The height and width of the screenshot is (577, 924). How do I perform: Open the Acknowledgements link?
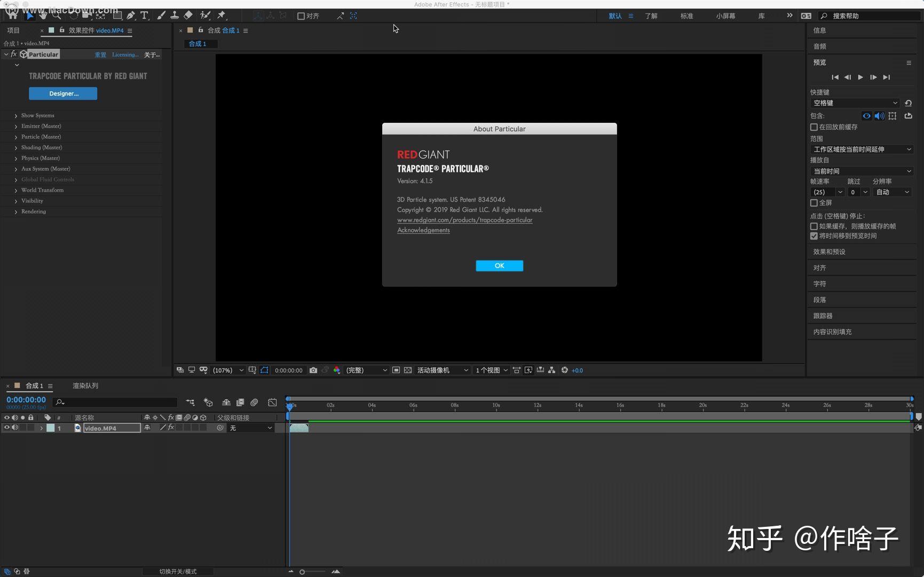point(423,230)
